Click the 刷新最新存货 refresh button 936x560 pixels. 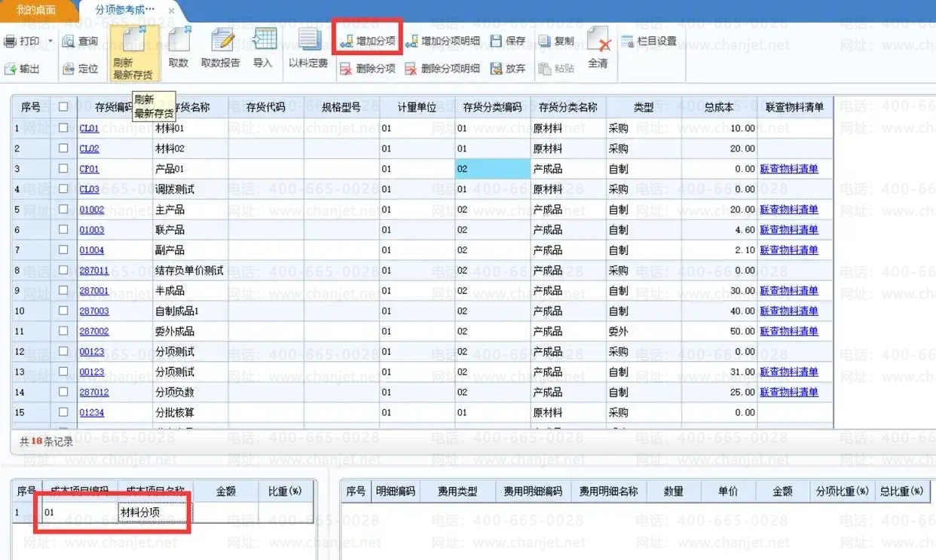(x=133, y=51)
